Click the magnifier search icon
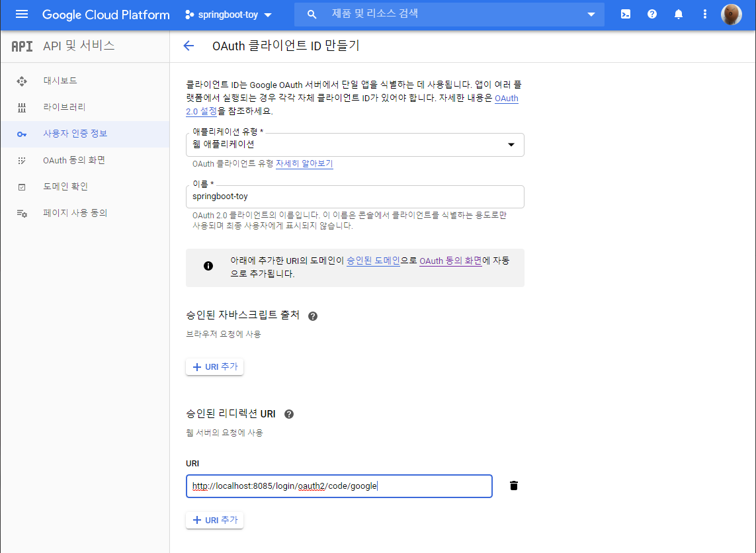756x553 pixels. pos(312,15)
